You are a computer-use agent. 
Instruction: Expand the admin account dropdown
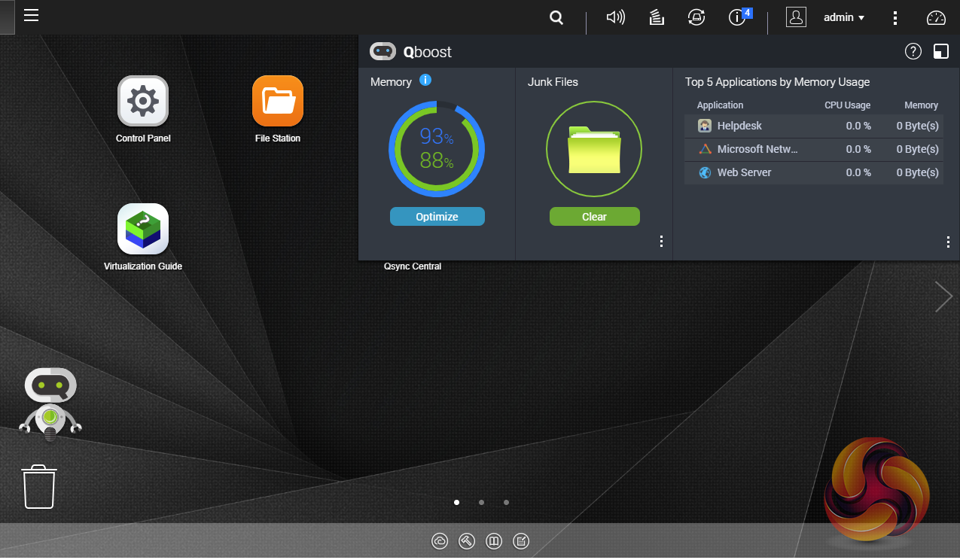(843, 17)
